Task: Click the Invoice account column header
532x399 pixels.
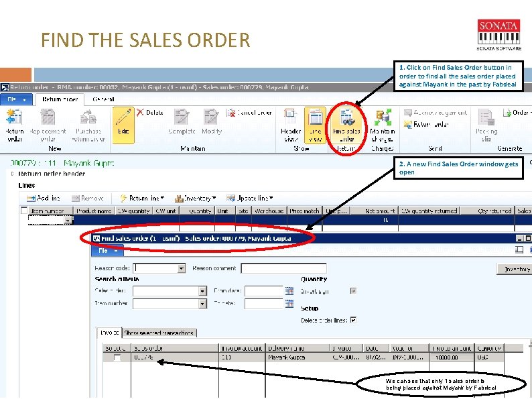Action: point(242,348)
